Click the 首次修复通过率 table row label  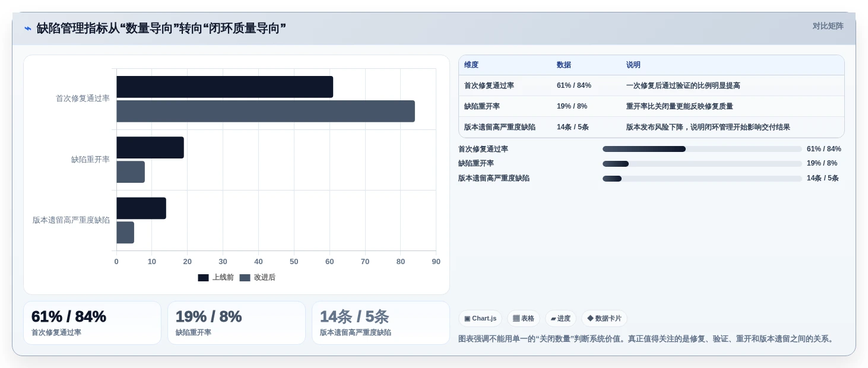(x=489, y=85)
